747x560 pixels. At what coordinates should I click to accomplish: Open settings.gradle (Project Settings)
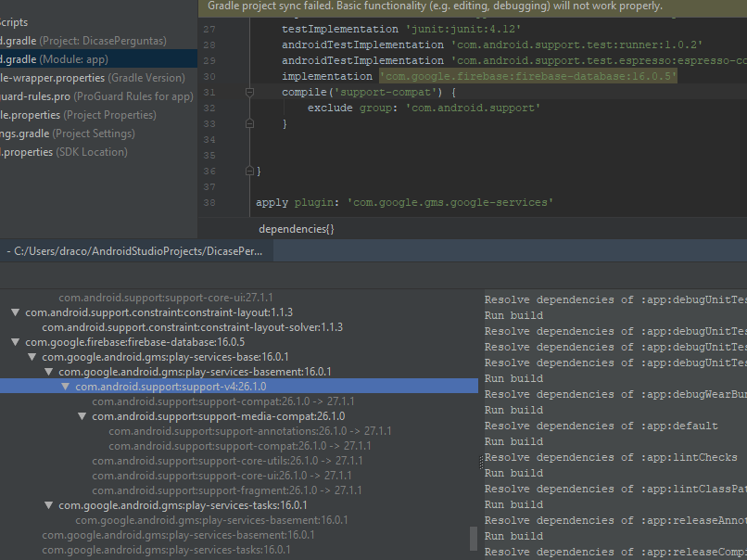(x=67, y=134)
